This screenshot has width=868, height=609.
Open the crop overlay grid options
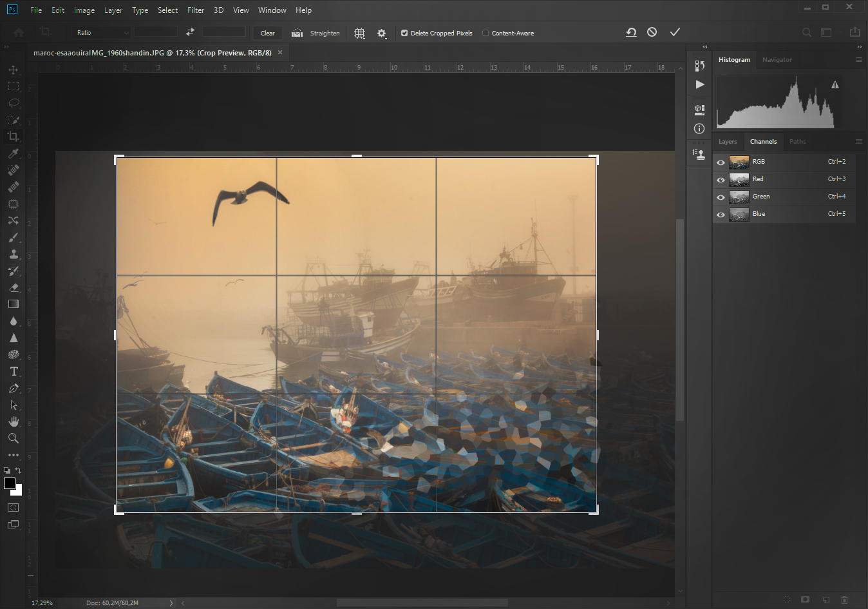click(x=360, y=33)
